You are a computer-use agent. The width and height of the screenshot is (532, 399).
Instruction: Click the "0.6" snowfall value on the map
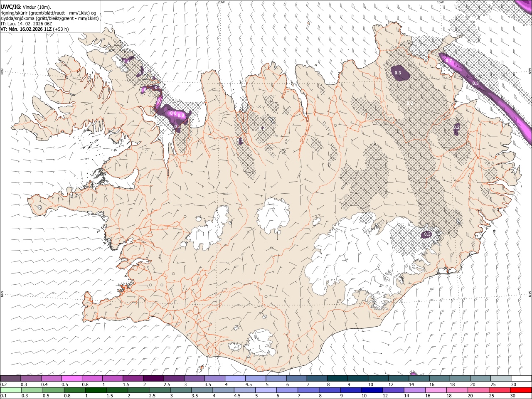click(143, 90)
